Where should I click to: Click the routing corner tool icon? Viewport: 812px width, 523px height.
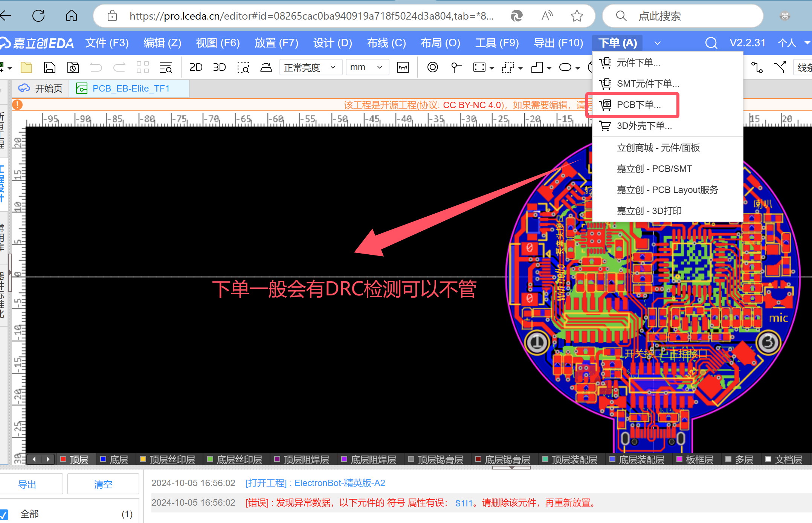757,67
